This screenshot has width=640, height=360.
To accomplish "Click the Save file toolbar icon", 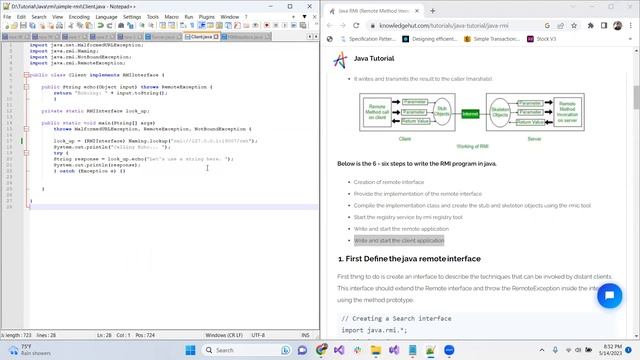I will coord(23,25).
